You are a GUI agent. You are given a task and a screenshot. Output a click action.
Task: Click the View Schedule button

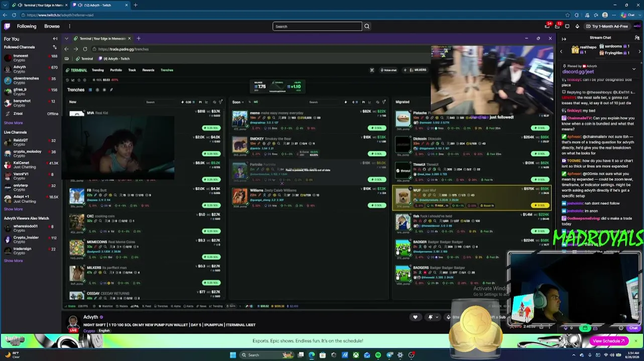[x=609, y=341]
